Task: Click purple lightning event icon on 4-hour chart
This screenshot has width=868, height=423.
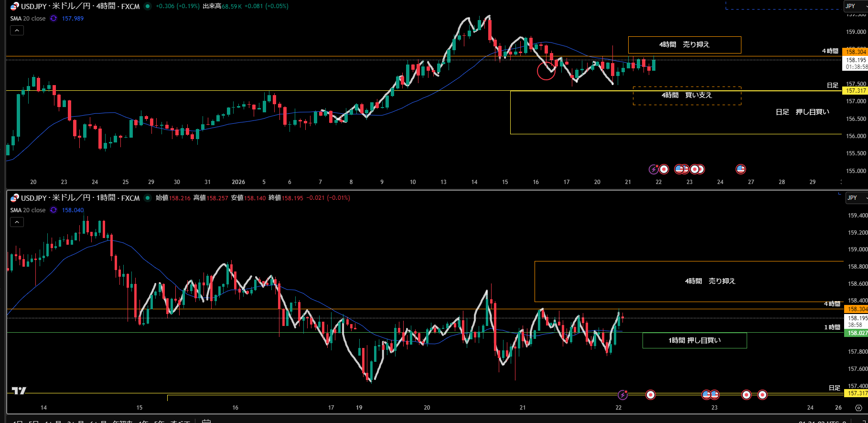Action: 654,169
